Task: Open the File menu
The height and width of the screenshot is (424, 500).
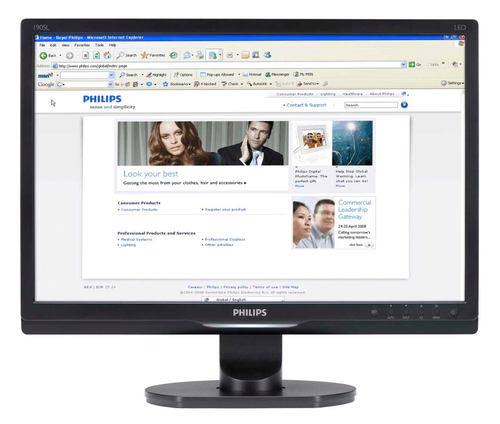Action: (x=42, y=45)
